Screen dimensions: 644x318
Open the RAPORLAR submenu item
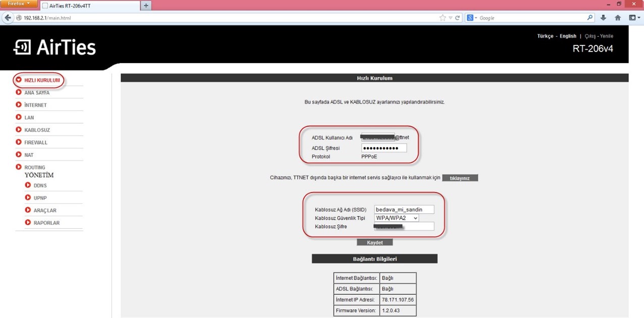tap(46, 223)
